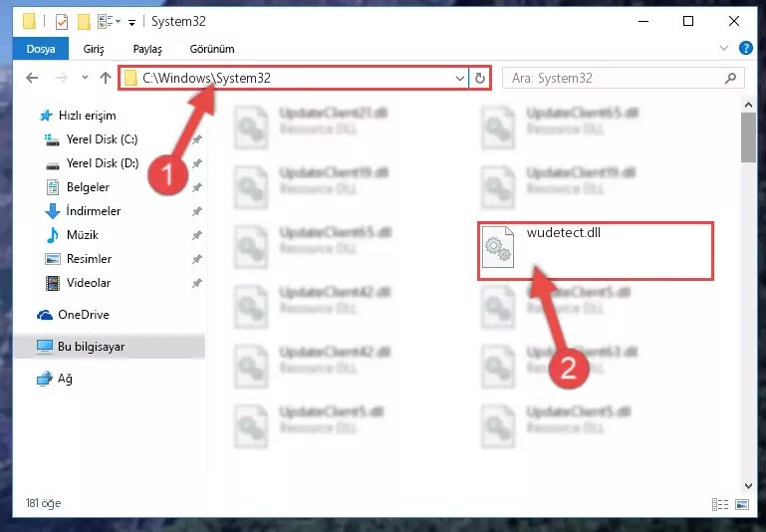Click the 181 öğe status text
This screenshot has height=532, width=766.
(44, 503)
